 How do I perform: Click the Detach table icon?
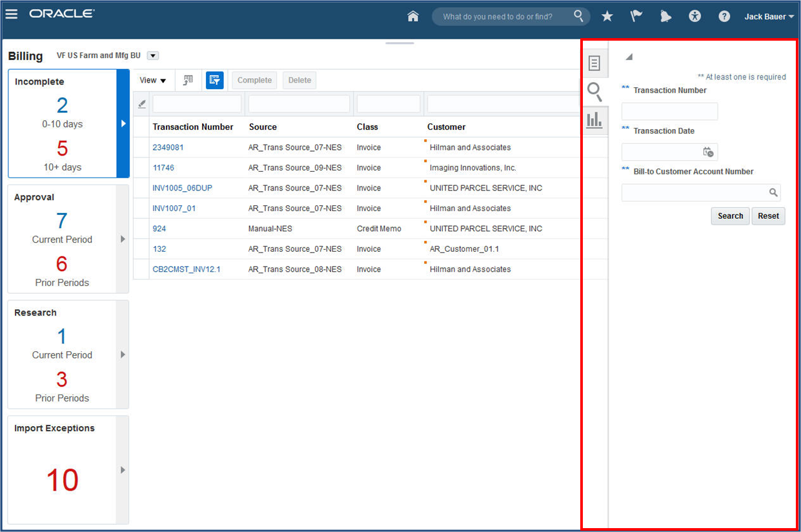pyautogui.click(x=188, y=80)
